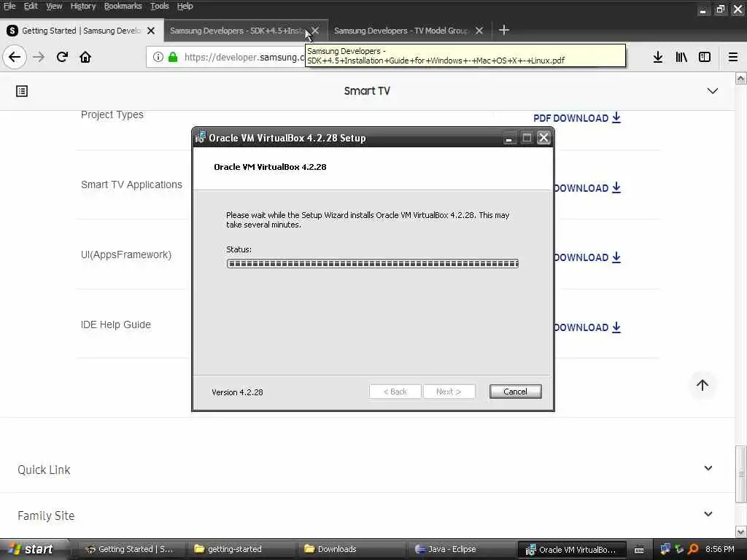Click the orange magnifier tray icon
The height and width of the screenshot is (560, 747).
(x=693, y=549)
